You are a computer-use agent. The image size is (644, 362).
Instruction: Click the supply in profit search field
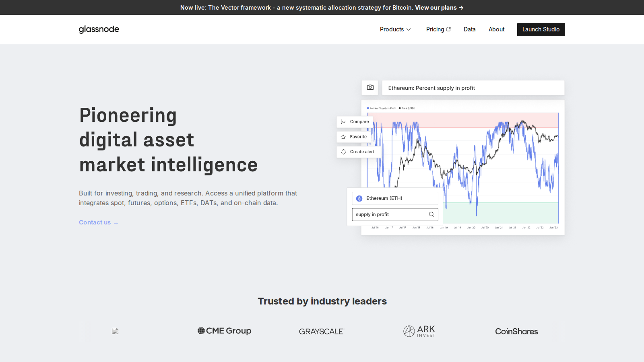[395, 214]
